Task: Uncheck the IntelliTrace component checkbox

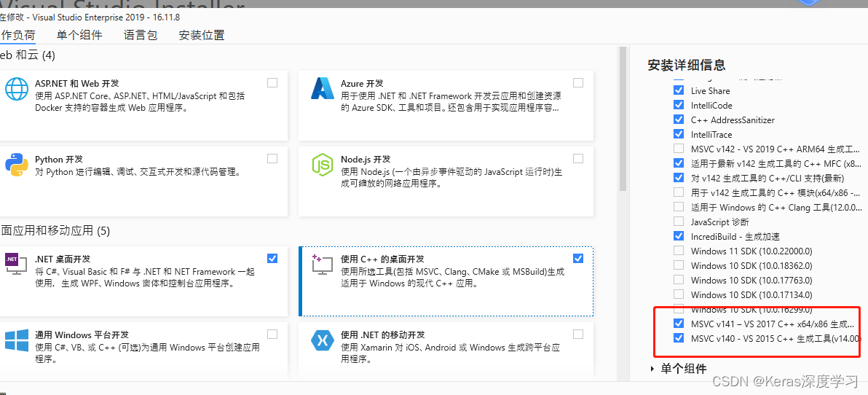Action: click(678, 134)
